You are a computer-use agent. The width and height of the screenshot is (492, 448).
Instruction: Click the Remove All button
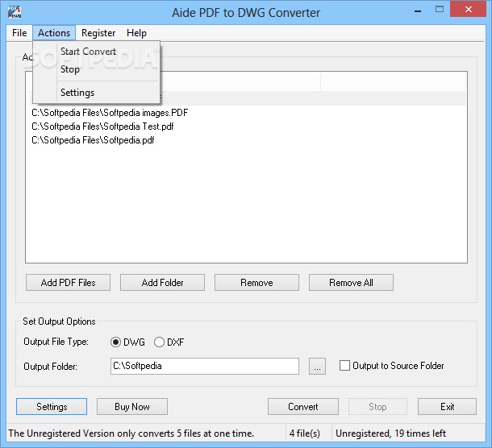tap(351, 283)
